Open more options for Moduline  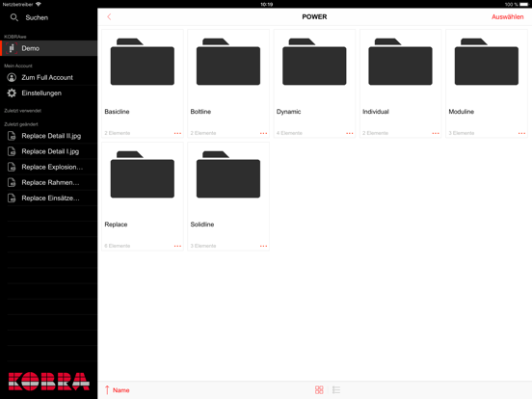coord(521,133)
